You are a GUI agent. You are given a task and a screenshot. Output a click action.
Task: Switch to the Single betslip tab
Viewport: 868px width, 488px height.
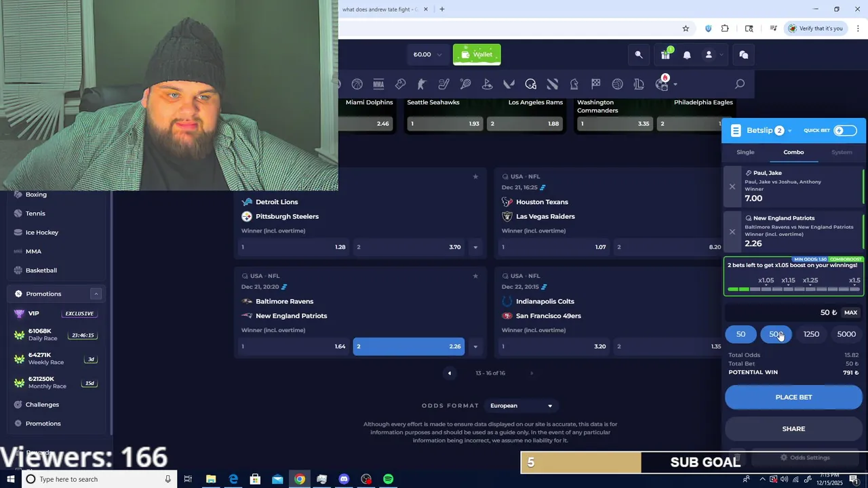click(745, 152)
